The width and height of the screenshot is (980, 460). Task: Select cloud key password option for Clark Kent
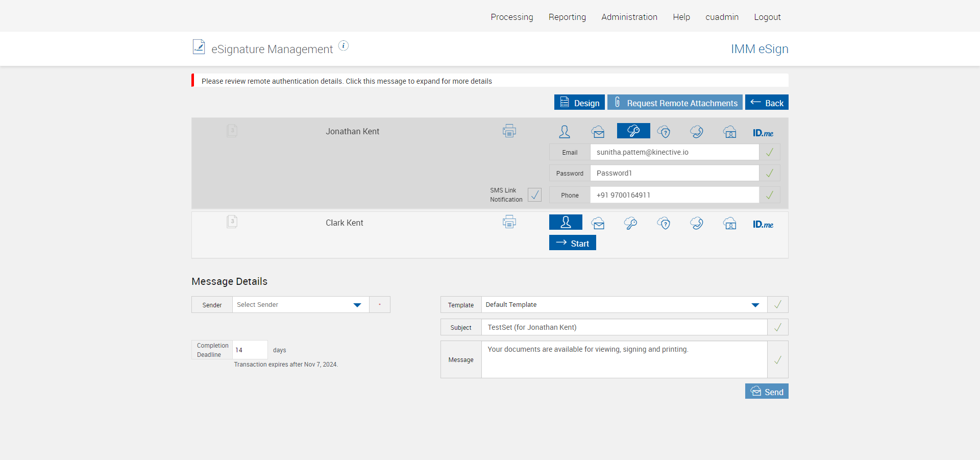(x=631, y=224)
